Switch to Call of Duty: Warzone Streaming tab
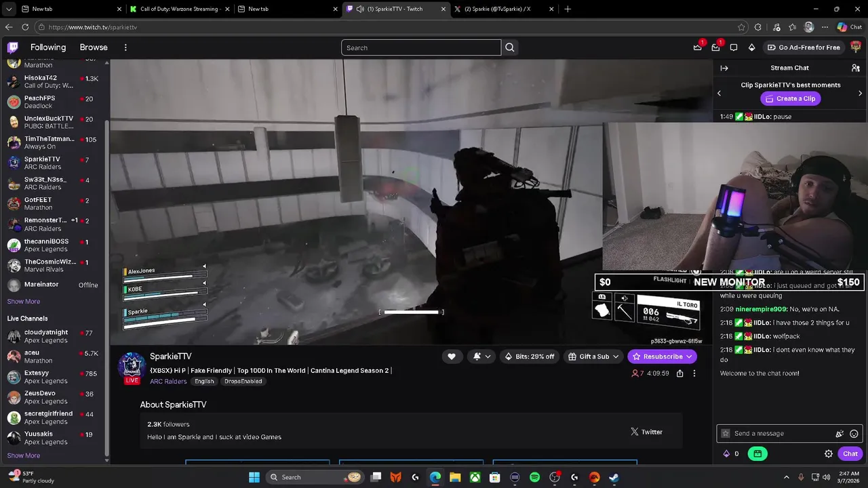Image resolution: width=868 pixels, height=488 pixels. tap(179, 9)
